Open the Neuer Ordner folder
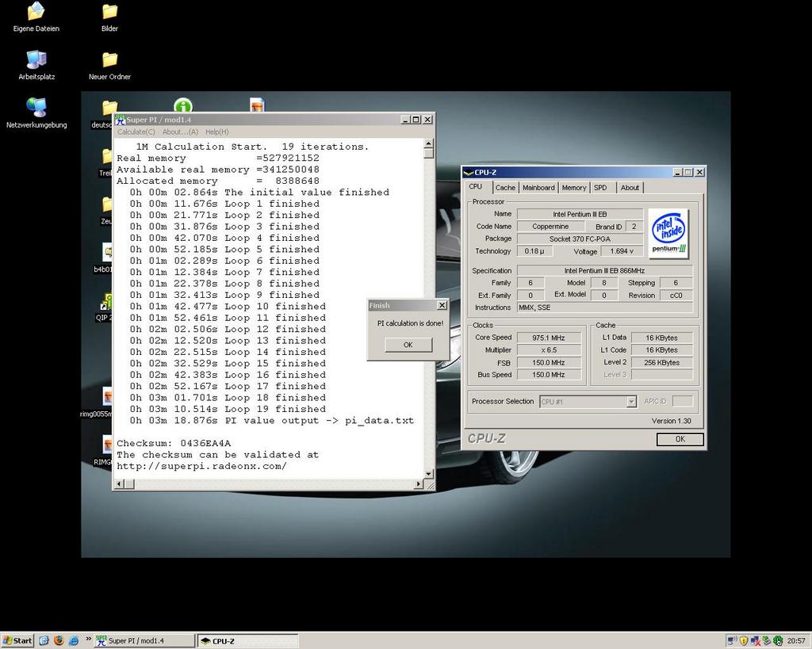The height and width of the screenshot is (649, 812). pyautogui.click(x=109, y=65)
